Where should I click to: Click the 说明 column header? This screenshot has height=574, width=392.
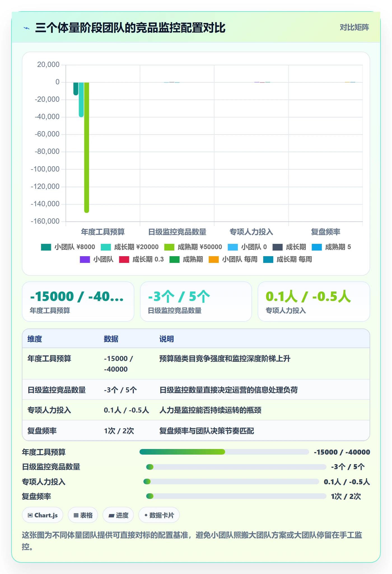(167, 339)
